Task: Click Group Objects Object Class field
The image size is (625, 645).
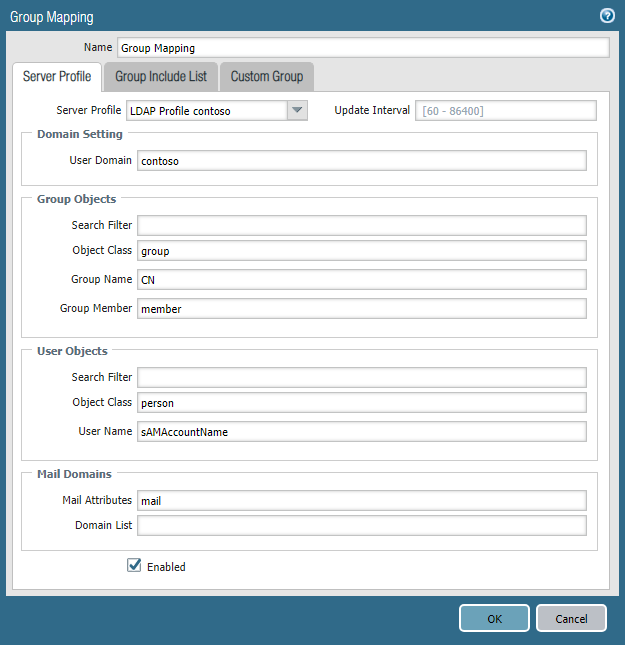Action: point(362,251)
